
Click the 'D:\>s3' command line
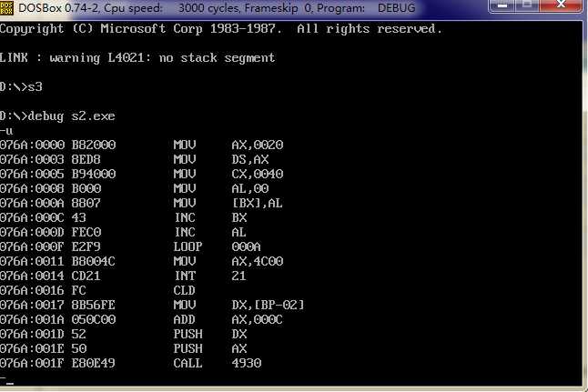coord(21,87)
